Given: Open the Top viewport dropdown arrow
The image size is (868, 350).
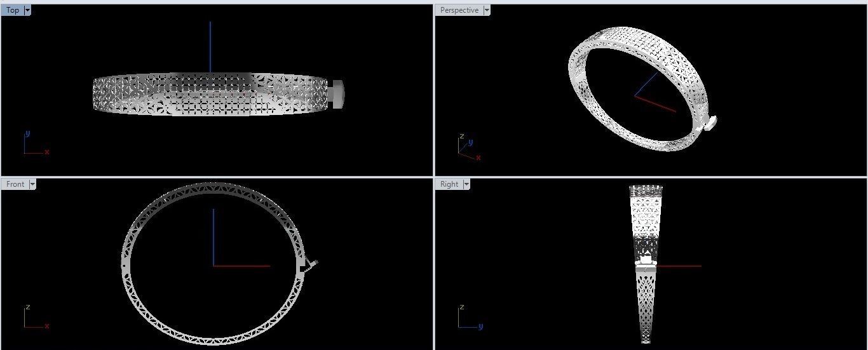Looking at the screenshot, I should click(x=27, y=11).
